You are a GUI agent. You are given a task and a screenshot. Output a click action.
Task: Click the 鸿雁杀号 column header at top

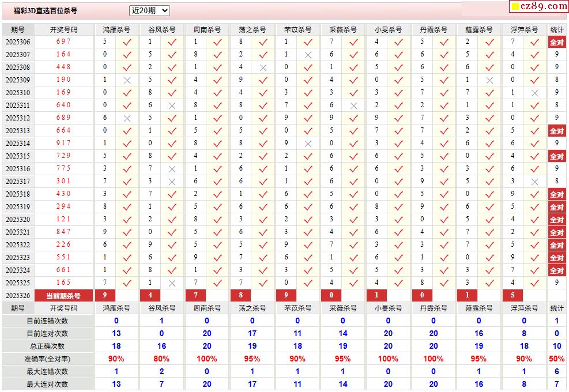(x=116, y=29)
